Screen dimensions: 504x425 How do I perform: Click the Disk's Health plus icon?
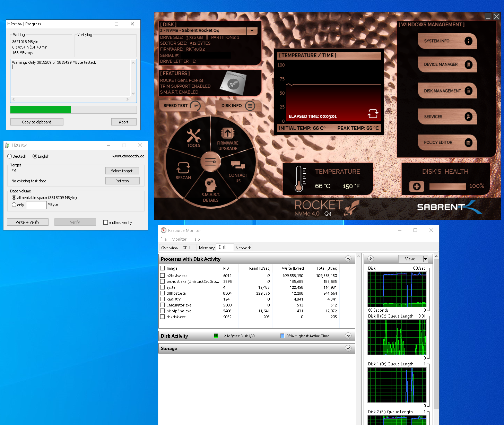(417, 187)
